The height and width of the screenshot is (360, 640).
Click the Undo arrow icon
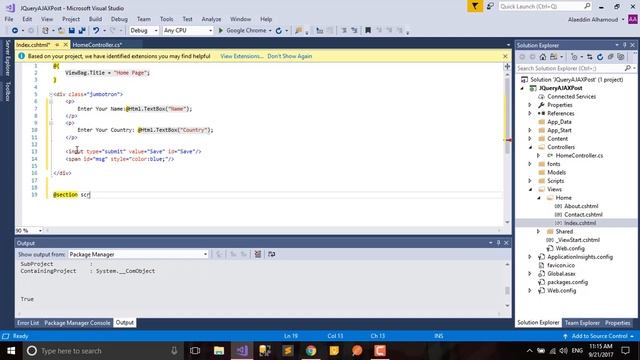coord(96,31)
